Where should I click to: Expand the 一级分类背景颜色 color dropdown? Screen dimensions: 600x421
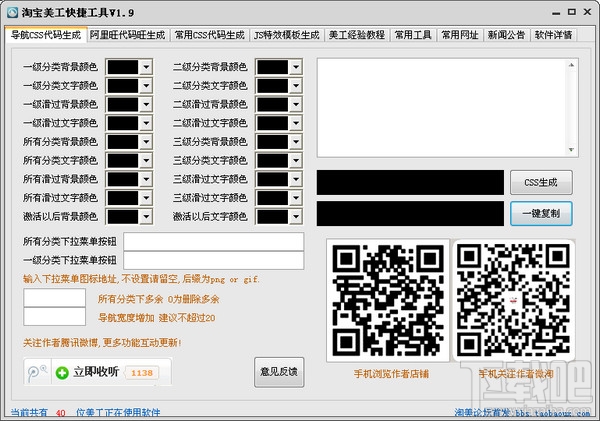[x=146, y=67]
